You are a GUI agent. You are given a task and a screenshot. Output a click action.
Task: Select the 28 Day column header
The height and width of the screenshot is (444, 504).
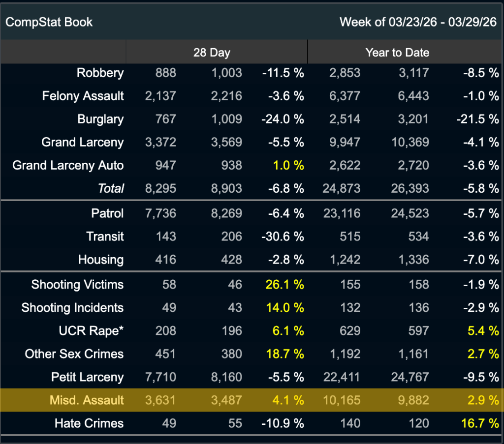tap(212, 53)
